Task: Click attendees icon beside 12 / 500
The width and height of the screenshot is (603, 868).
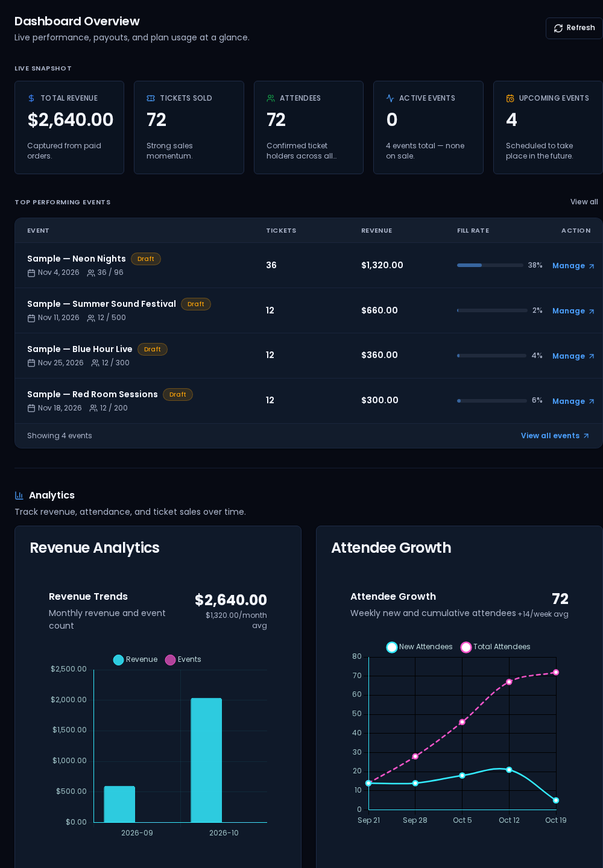Action: coord(91,318)
